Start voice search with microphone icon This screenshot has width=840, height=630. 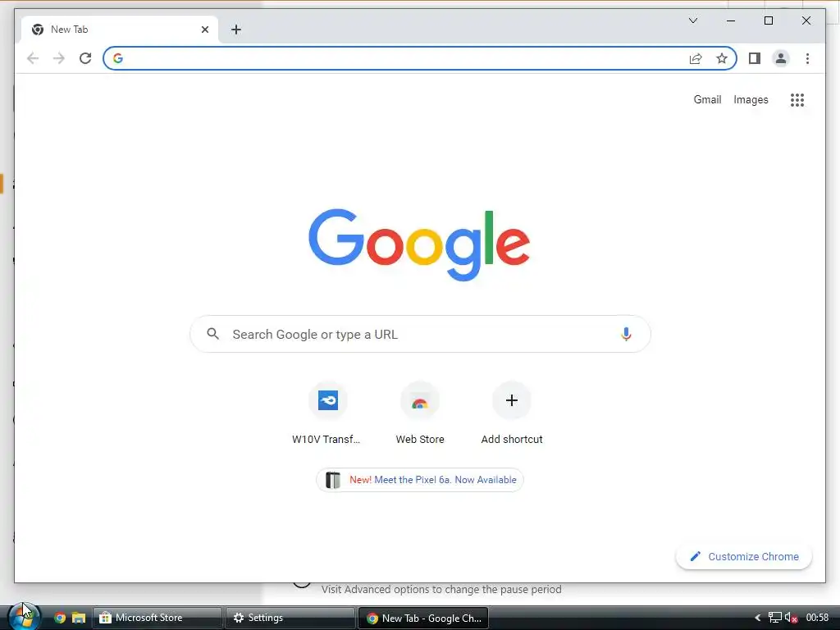click(x=626, y=335)
